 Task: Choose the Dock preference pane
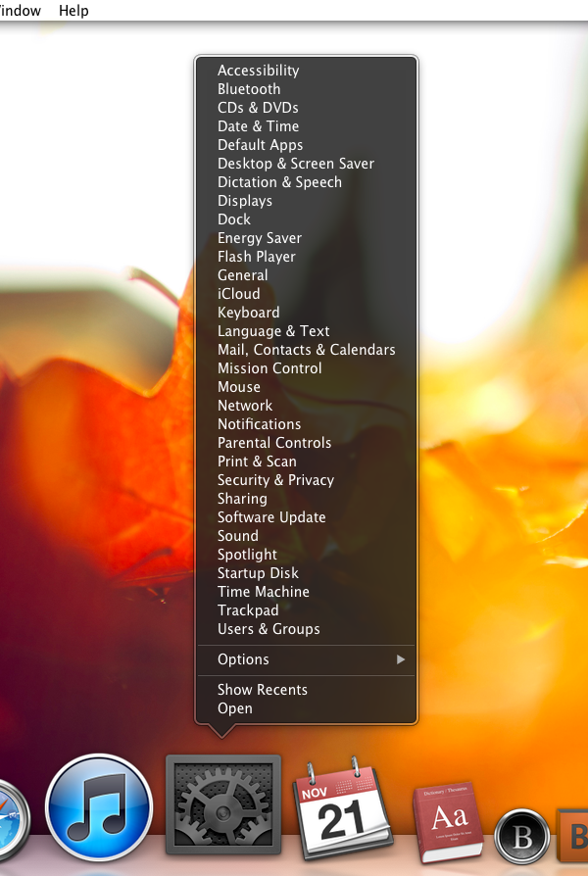(x=233, y=219)
